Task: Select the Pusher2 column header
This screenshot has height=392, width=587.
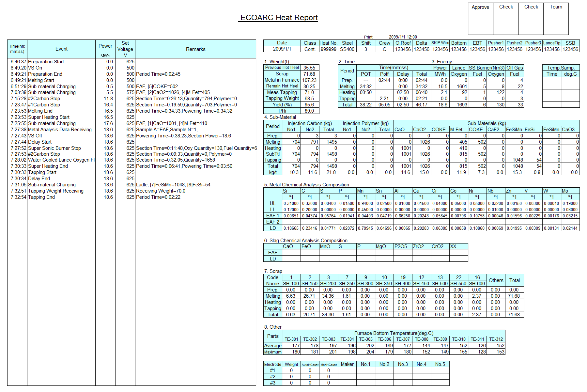Action: pos(515,43)
